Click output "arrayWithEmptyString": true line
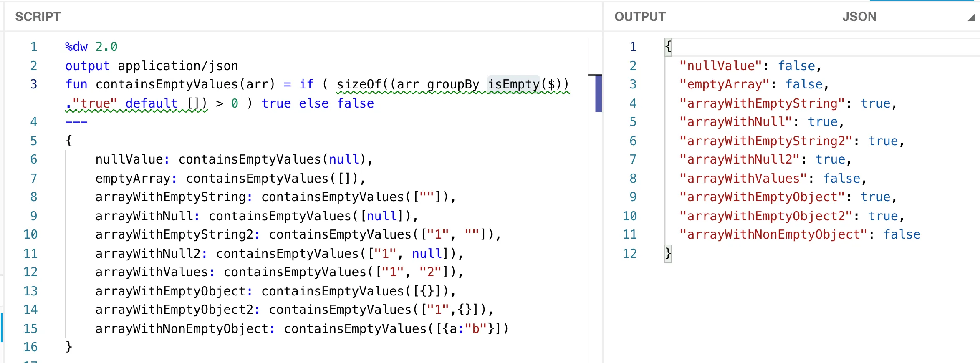 tap(788, 103)
